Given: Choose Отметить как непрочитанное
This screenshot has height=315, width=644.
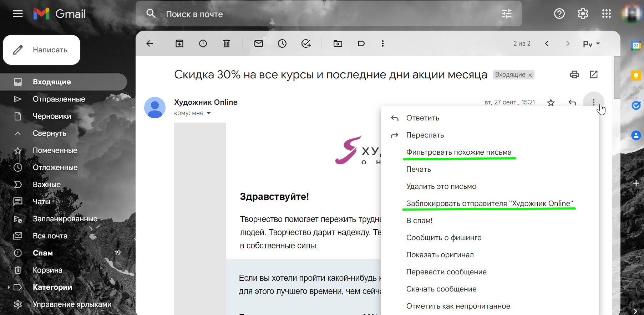Looking at the screenshot, I should 490,306.
